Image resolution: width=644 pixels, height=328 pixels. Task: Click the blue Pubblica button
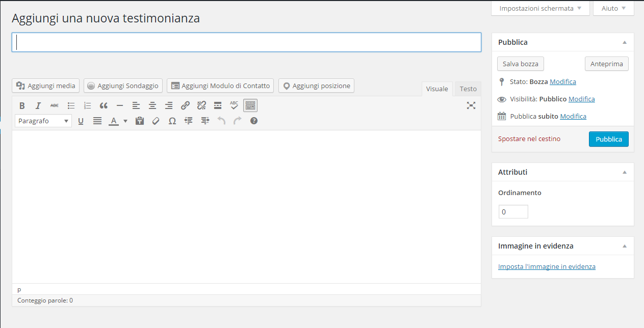[608, 139]
